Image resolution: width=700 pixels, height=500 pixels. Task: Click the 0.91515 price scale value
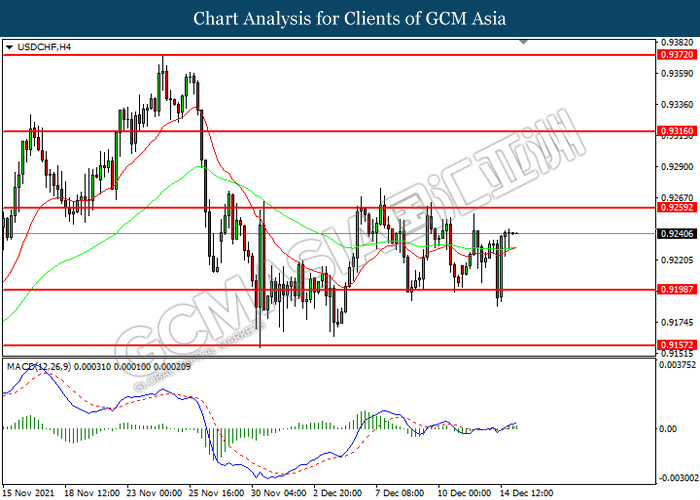coord(677,354)
